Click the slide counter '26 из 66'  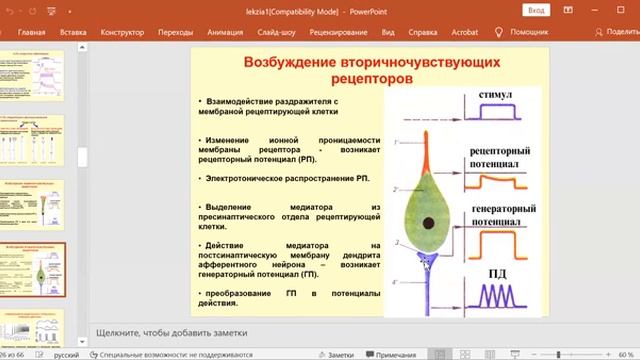[x=12, y=355]
